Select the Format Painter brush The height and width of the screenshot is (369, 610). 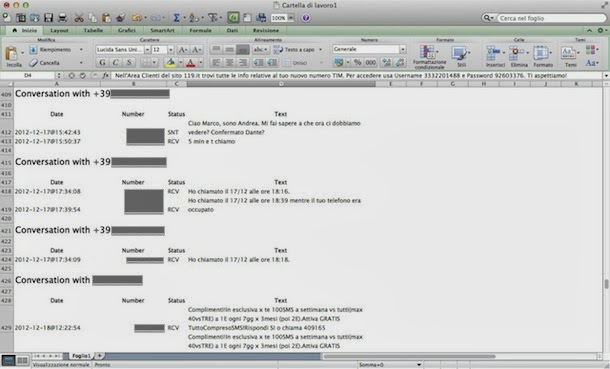121,17
